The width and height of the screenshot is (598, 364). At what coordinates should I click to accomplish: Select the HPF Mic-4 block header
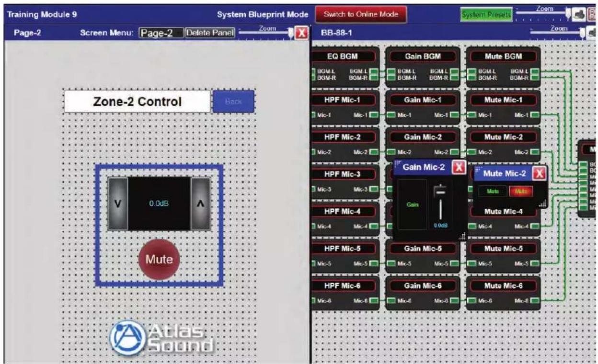pos(343,211)
